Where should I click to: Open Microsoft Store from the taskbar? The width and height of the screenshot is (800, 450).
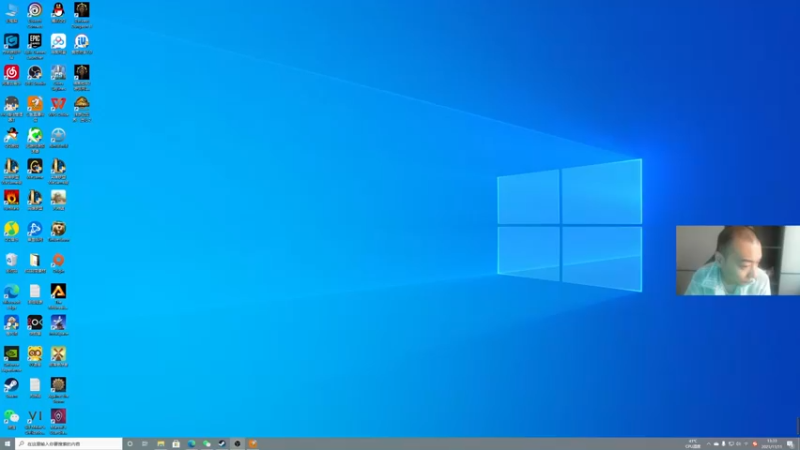176,444
